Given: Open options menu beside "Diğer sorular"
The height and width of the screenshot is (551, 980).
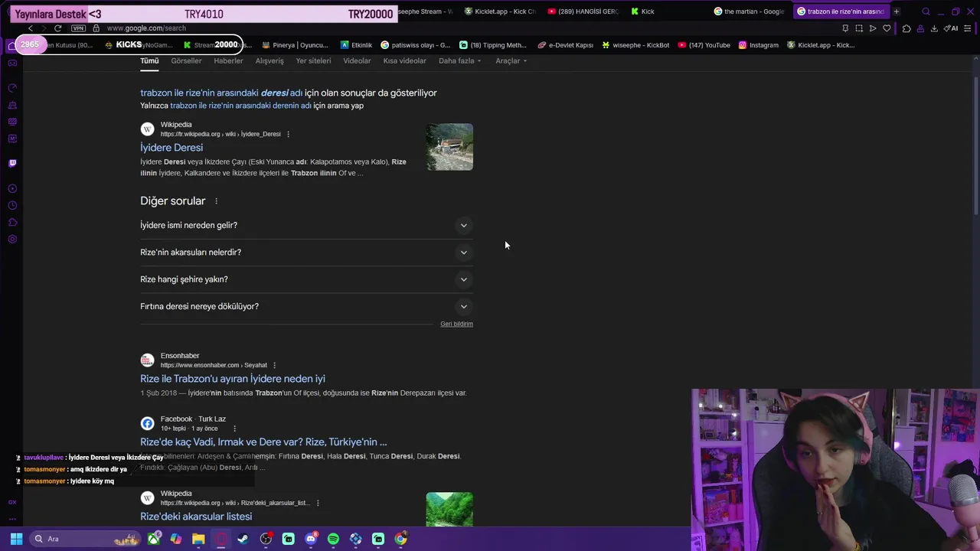Looking at the screenshot, I should point(216,201).
